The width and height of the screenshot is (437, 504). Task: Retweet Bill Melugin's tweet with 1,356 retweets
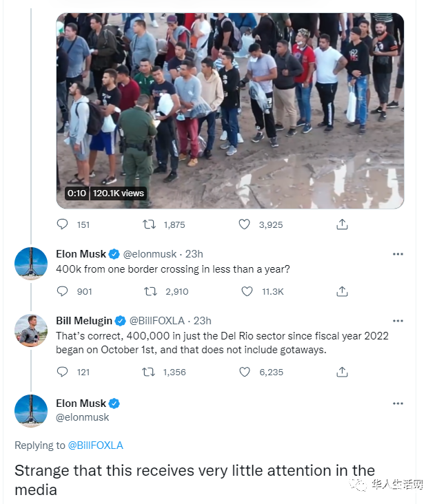148,372
